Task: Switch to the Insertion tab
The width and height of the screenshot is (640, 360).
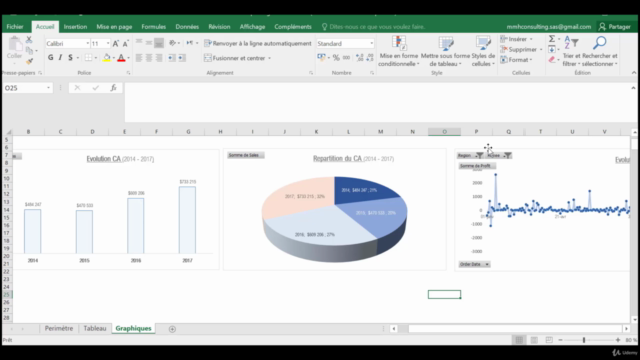Action: pyautogui.click(x=75, y=27)
